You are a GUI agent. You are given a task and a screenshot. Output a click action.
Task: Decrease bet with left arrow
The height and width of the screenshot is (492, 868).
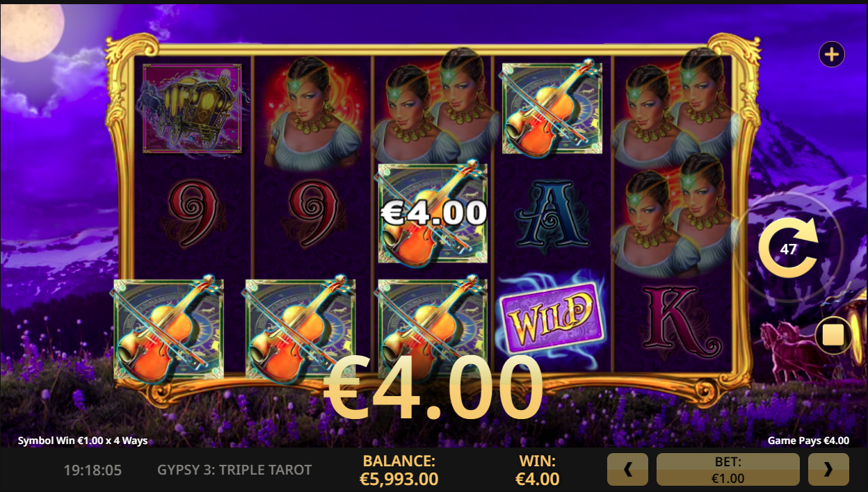(627, 469)
